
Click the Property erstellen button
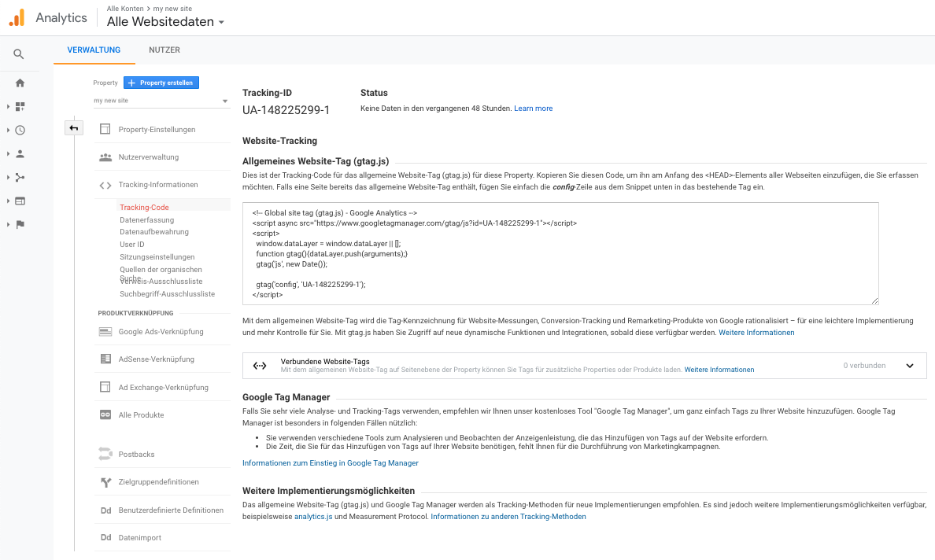(x=161, y=83)
